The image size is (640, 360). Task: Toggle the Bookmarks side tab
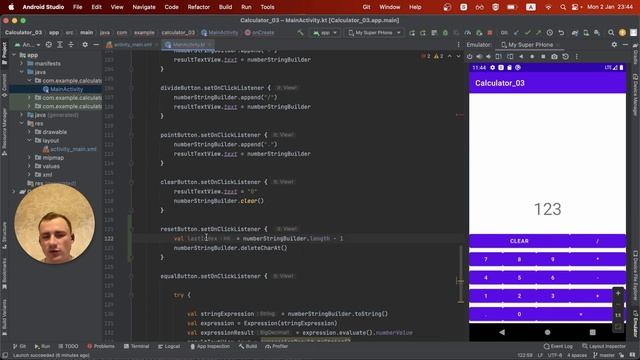click(4, 273)
